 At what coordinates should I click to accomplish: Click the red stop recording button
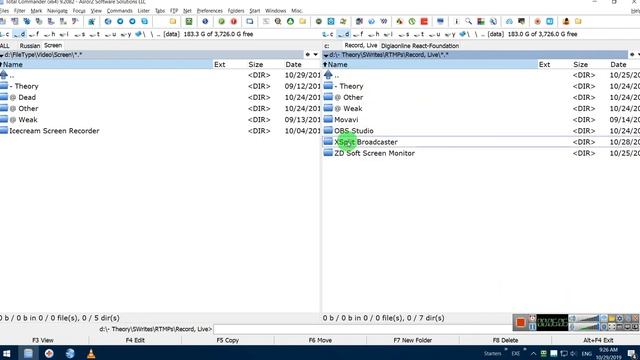[520, 322]
